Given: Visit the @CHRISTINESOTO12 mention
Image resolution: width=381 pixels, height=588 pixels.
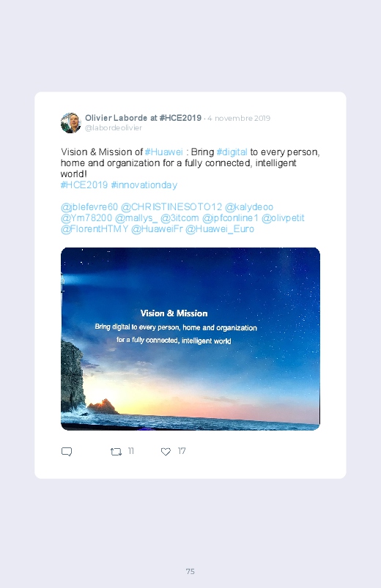Looking at the screenshot, I should tap(171, 207).
